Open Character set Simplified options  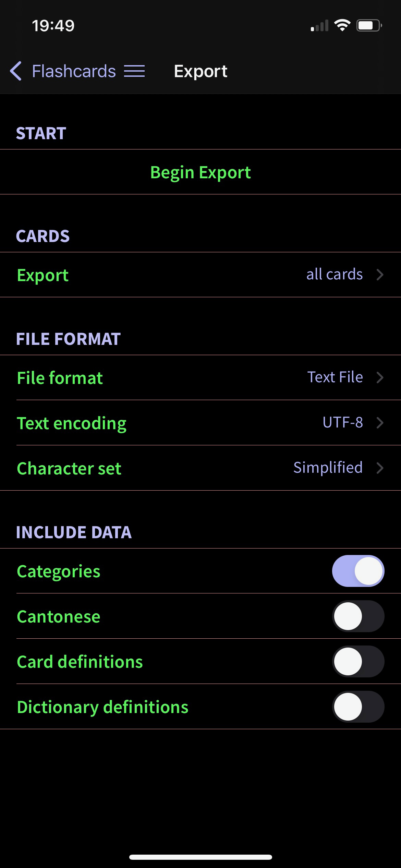[x=200, y=468]
